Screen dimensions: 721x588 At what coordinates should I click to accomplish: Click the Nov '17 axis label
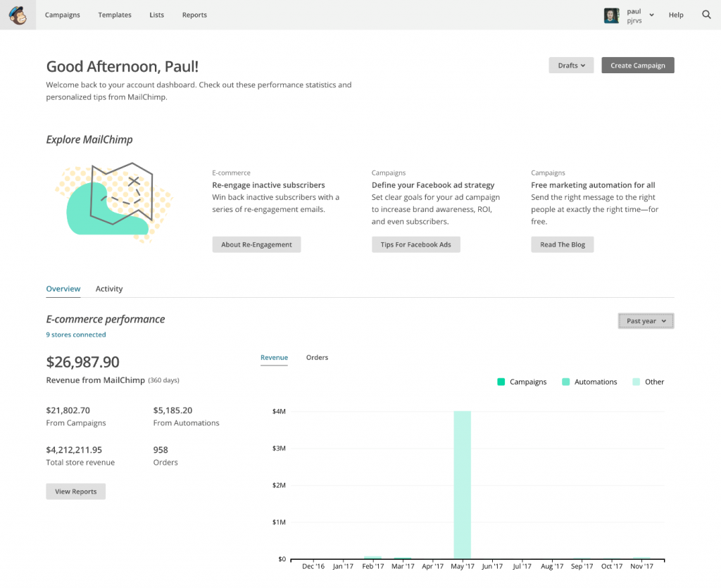tap(641, 566)
